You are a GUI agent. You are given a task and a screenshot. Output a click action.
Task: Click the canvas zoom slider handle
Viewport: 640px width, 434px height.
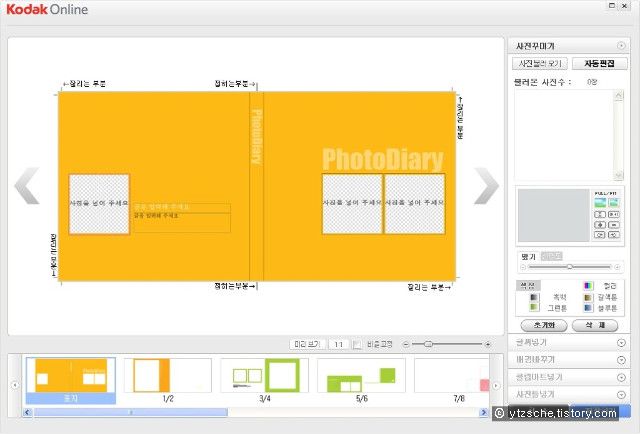pyautogui.click(x=428, y=344)
